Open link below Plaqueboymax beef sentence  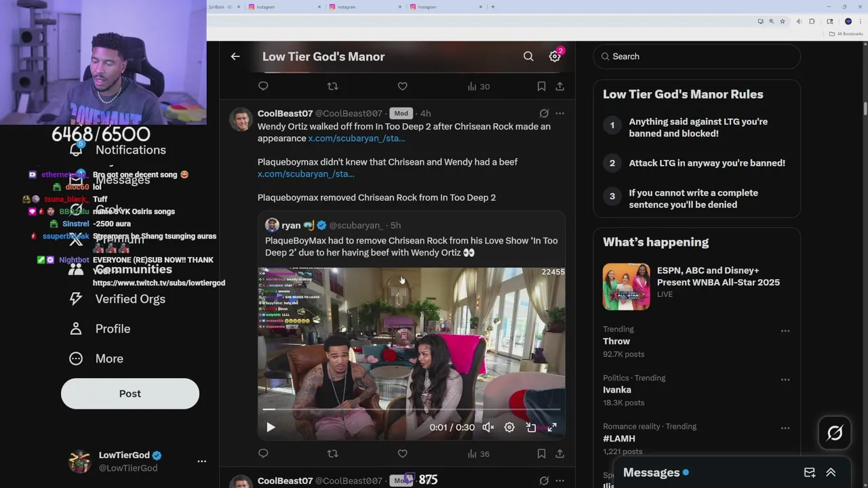pyautogui.click(x=306, y=174)
